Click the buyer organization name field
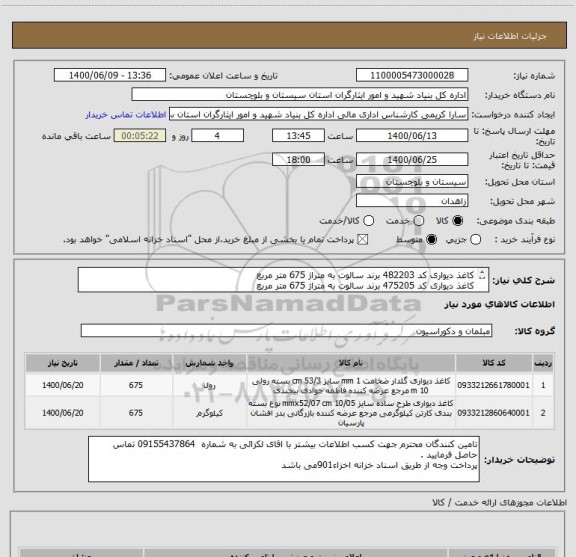Viewport: 576px width, 557px height. pos(300,95)
